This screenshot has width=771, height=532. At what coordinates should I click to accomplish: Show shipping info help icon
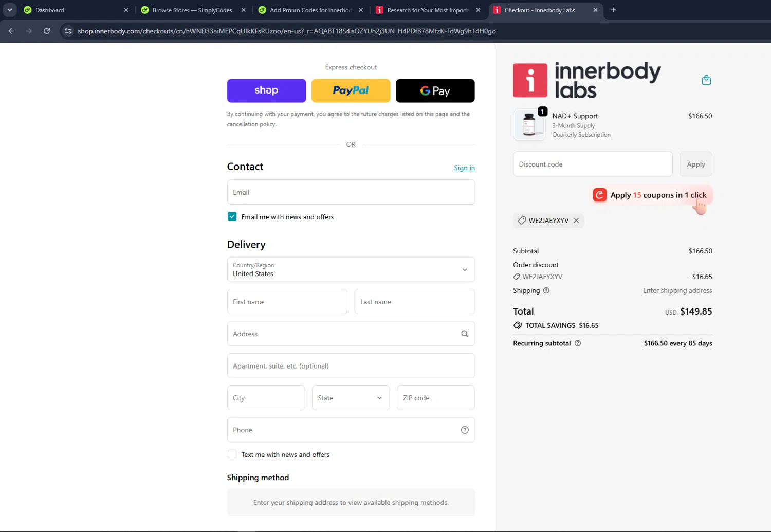coord(546,290)
